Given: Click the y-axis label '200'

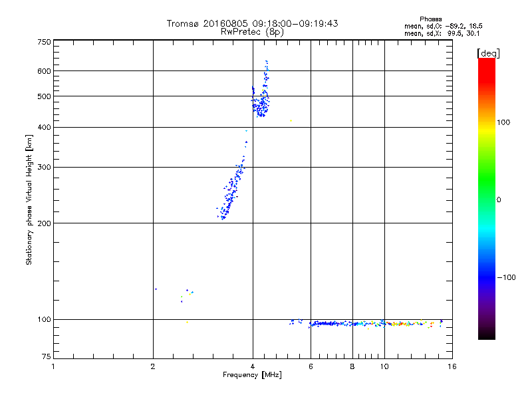Looking at the screenshot, I should coord(44,223).
